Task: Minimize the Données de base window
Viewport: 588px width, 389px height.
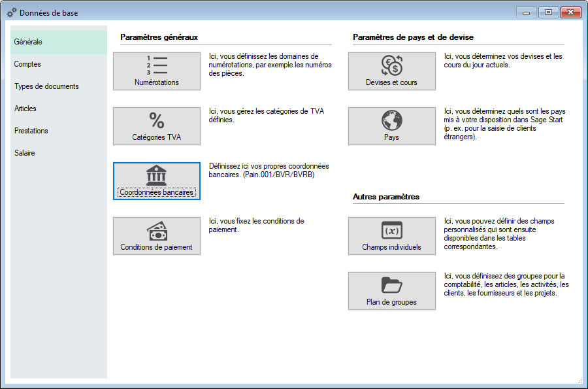Action: 526,13
